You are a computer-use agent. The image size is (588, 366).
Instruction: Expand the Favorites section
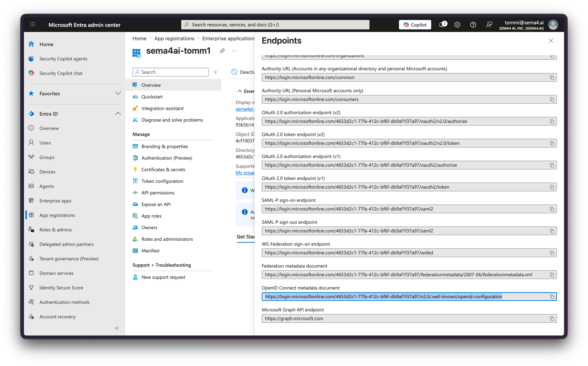point(118,93)
